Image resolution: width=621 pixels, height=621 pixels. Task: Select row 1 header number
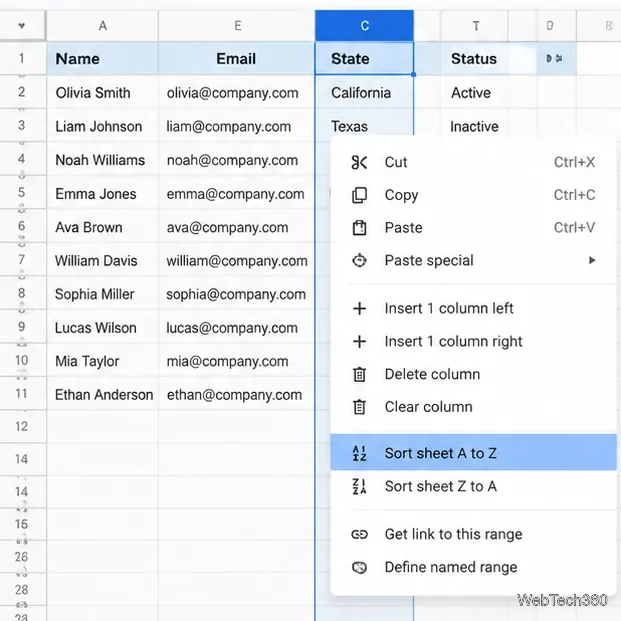(22, 59)
